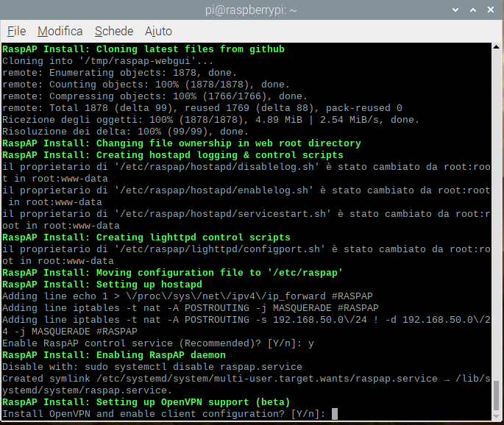Click the 'Risoluzione dei delta' line
This screenshot has width=504, height=425.
click(x=125, y=132)
